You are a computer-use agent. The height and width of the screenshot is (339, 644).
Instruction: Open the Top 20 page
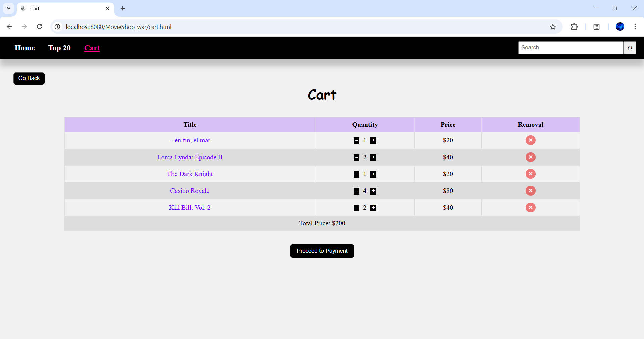[59, 48]
